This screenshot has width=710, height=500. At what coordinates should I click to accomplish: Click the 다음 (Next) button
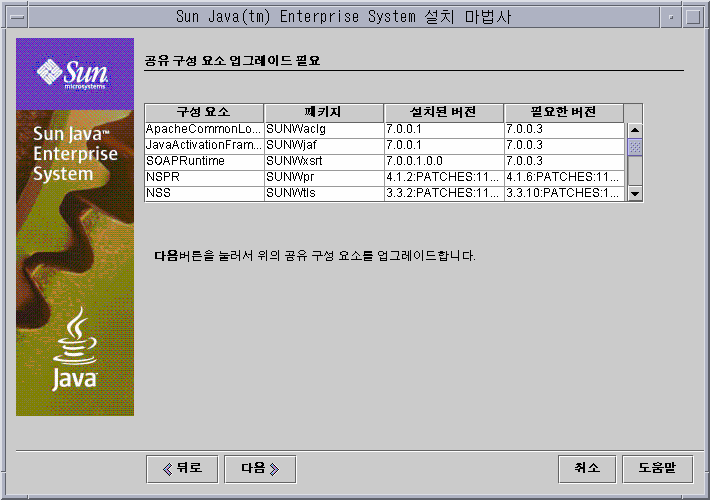pos(260,469)
